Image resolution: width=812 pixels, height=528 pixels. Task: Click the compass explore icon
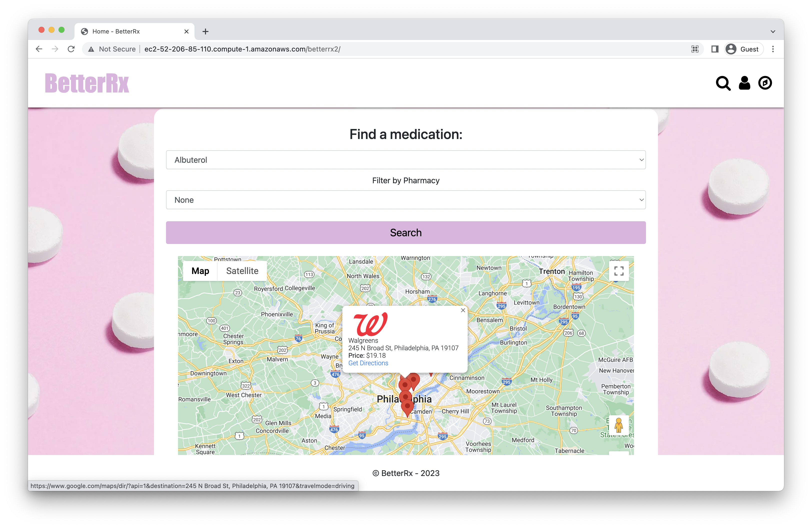pyautogui.click(x=765, y=83)
